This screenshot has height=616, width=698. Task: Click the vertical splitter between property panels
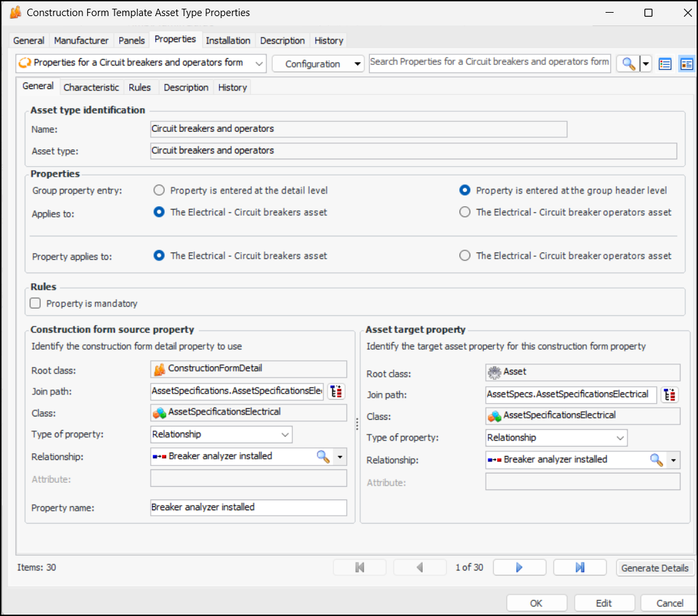(357, 424)
